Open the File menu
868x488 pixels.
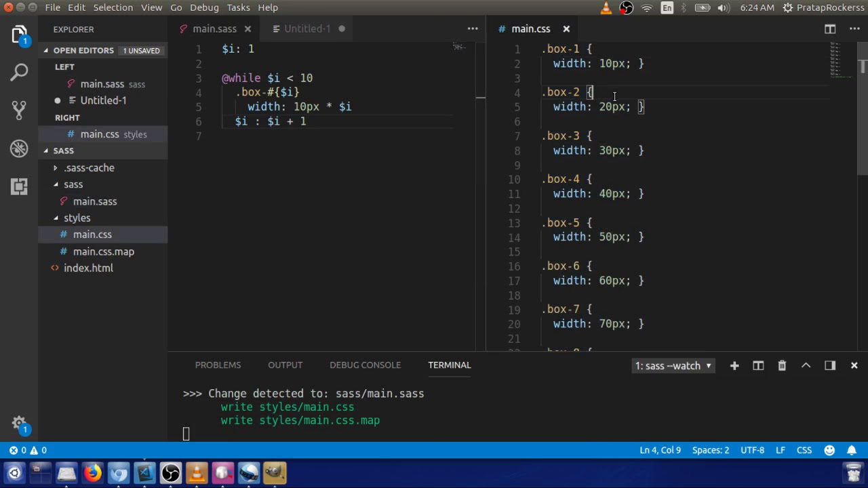tap(52, 7)
